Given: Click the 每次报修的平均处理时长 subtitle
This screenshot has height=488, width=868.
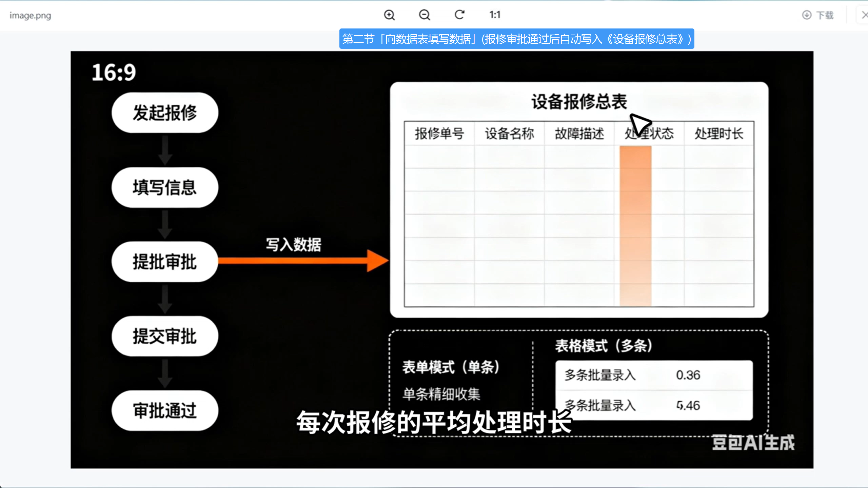Looking at the screenshot, I should [x=434, y=422].
